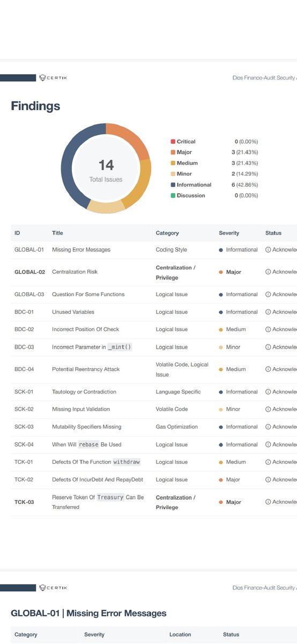Click the 'Gas Optimization' category cell
Screen dimensions: 297x644
(x=177, y=427)
